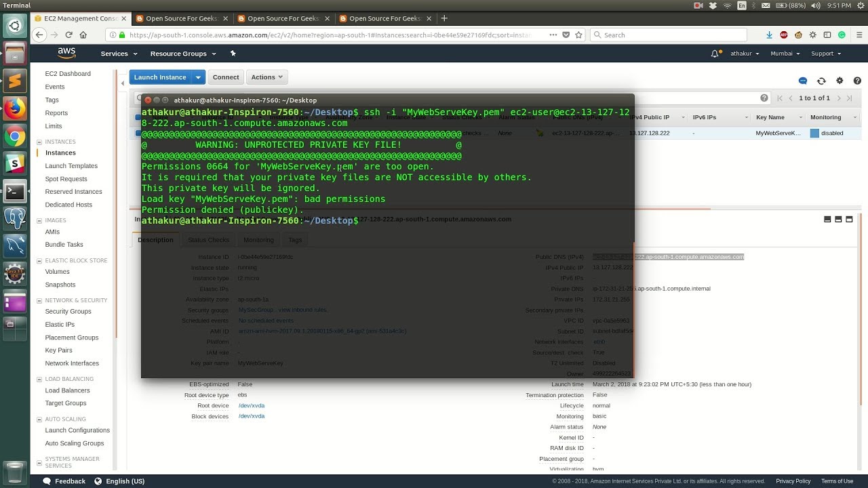Open the Mumbai region selector
This screenshot has width=868, height=488.
[x=785, y=54]
